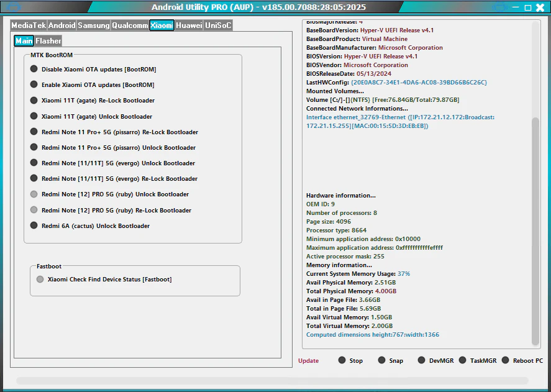
Task: Select Redmi Note 11 Pro+ 5G pissarro Re-Lock
Action: 114,132
